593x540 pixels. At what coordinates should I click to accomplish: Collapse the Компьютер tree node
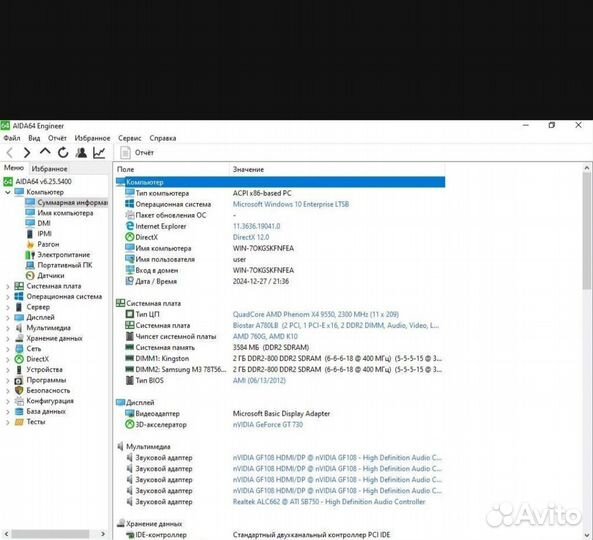click(8, 192)
